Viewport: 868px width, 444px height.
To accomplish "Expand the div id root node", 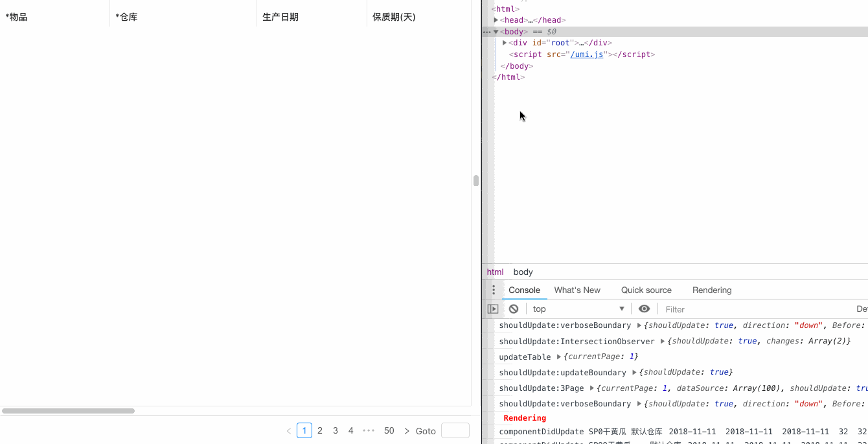I will click(x=505, y=43).
